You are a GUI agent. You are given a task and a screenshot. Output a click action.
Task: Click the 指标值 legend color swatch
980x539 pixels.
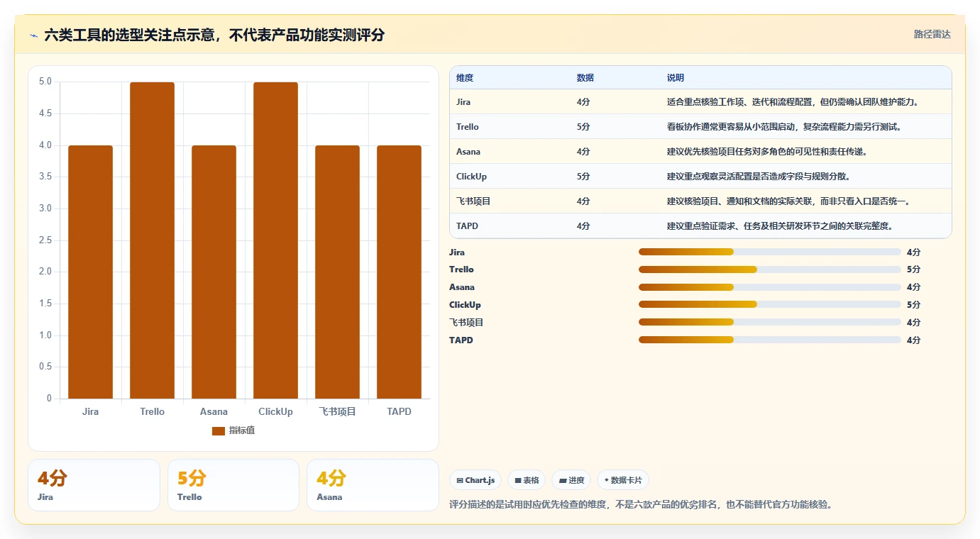tap(219, 431)
